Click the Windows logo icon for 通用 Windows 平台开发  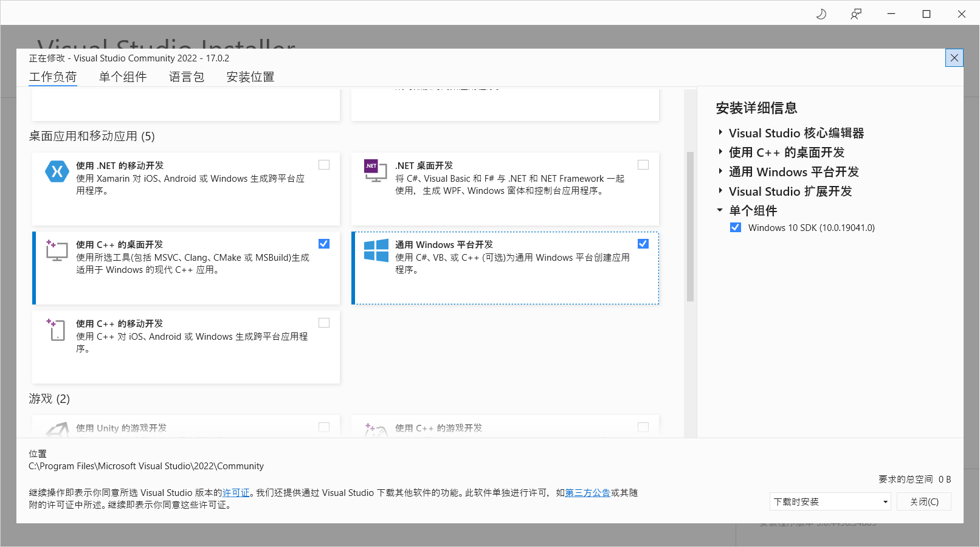pyautogui.click(x=376, y=250)
